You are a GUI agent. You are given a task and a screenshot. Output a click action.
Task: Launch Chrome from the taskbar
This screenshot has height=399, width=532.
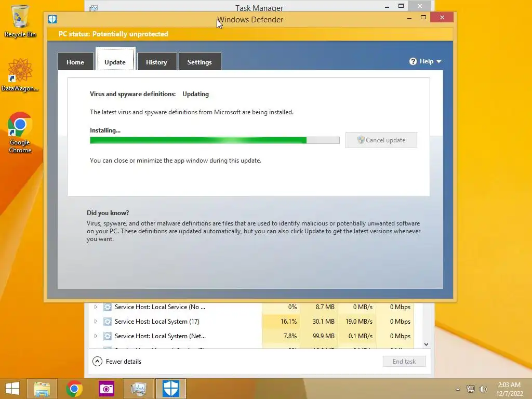[74, 389]
